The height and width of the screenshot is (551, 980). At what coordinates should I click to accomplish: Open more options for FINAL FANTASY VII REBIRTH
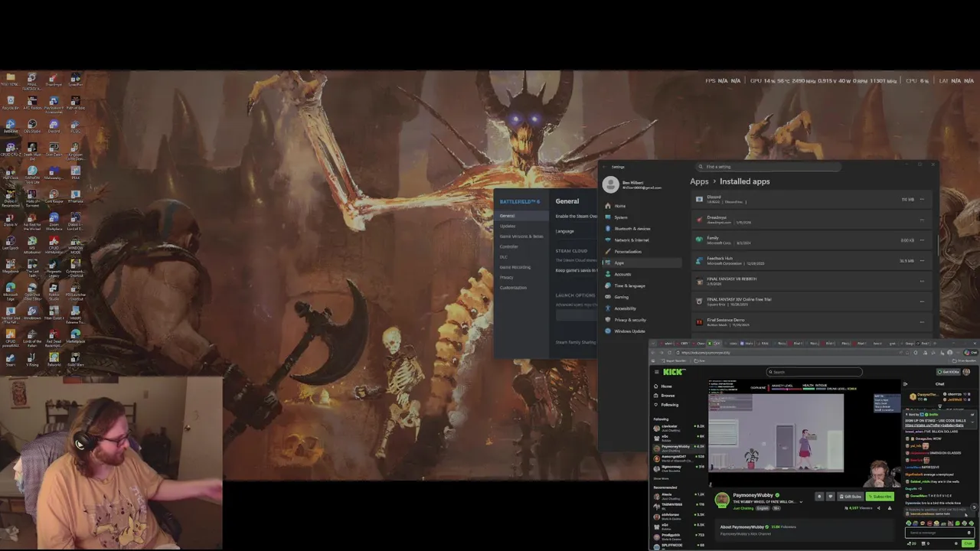point(922,282)
